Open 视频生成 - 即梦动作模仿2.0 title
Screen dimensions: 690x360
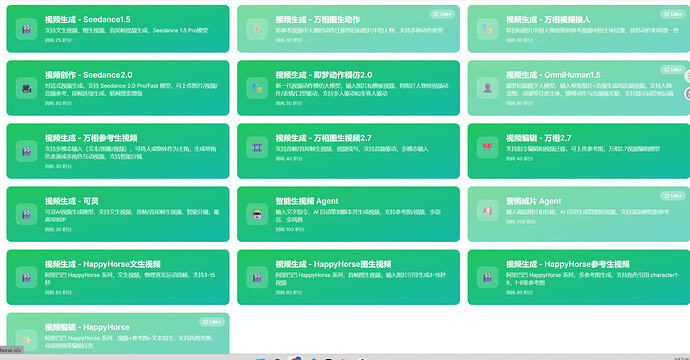pyautogui.click(x=324, y=75)
